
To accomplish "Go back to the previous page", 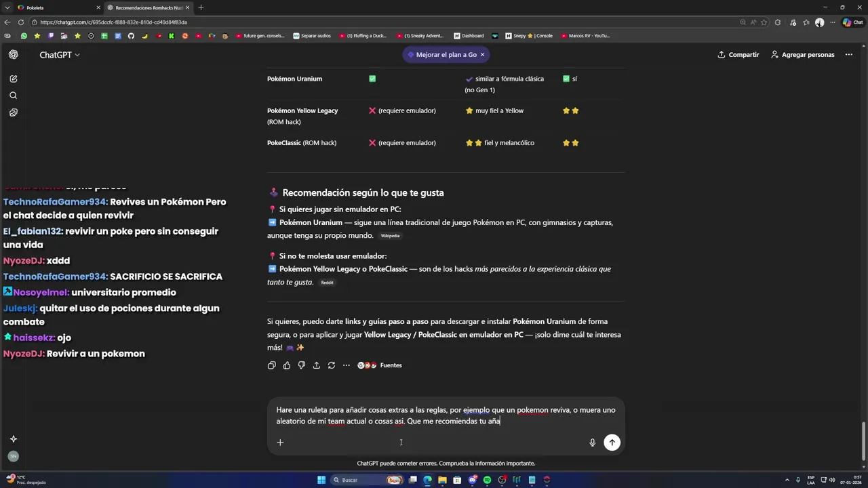I will click(7, 22).
